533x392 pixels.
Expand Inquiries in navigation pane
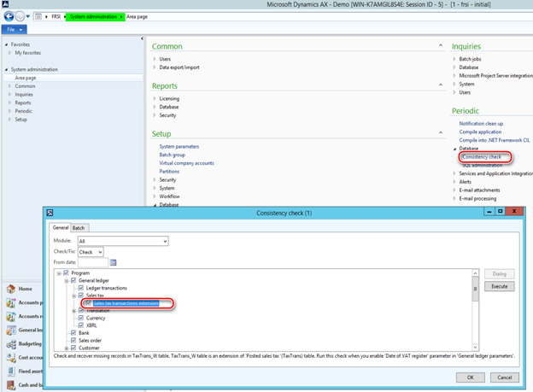pos(10,94)
